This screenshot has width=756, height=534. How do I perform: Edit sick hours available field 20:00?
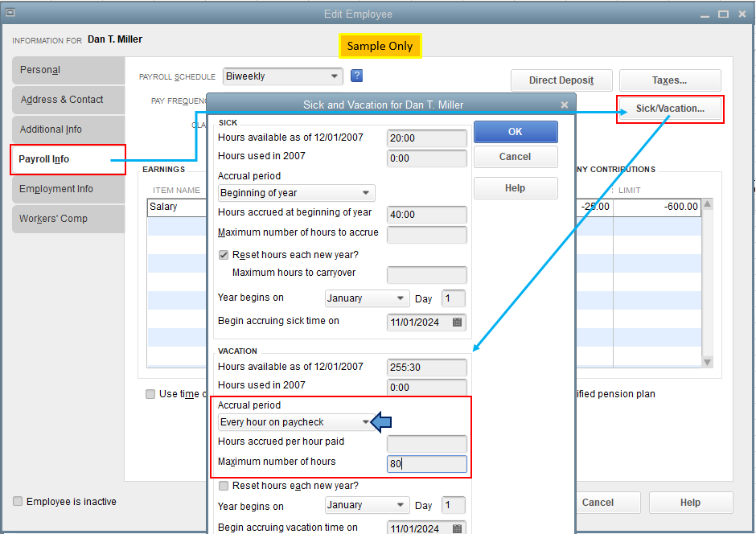point(427,138)
